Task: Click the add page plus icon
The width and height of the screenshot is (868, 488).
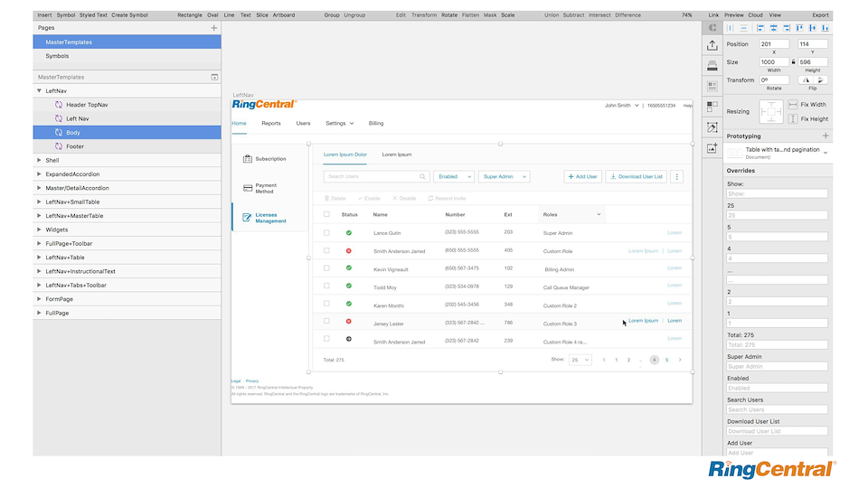Action: (214, 28)
